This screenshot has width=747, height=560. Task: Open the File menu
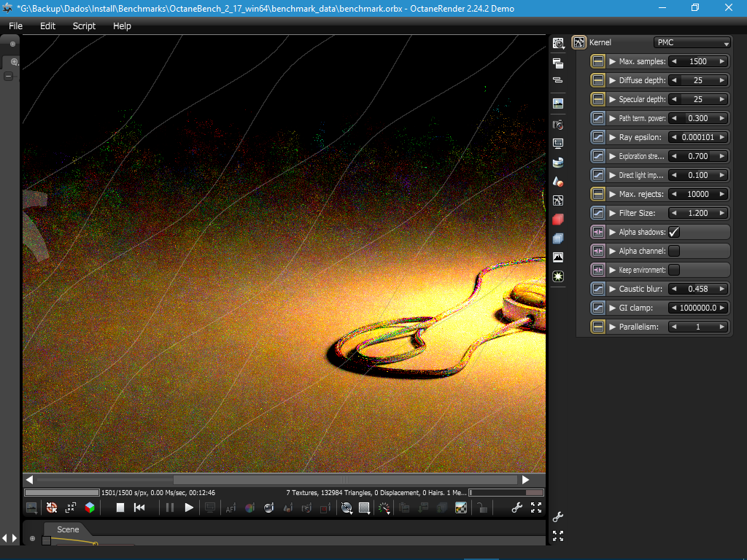point(15,26)
